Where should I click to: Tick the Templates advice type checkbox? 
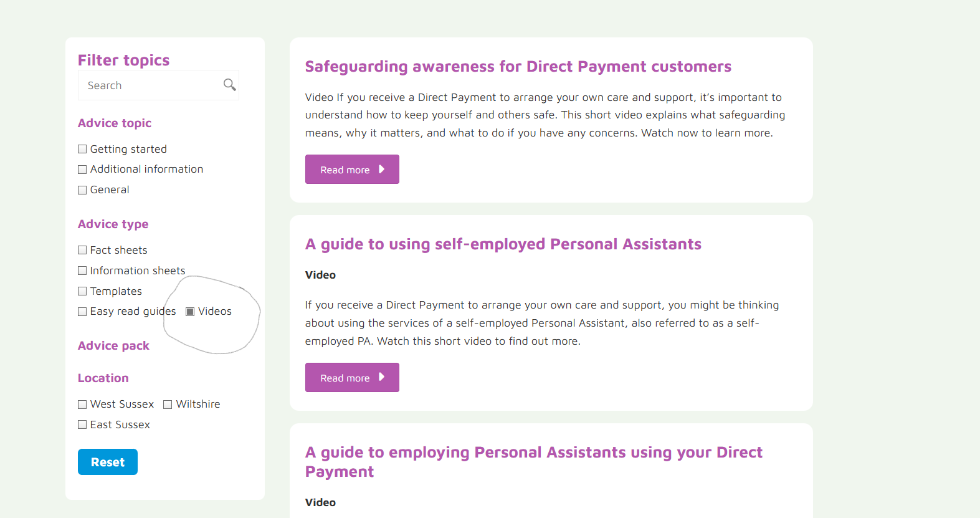pos(82,291)
